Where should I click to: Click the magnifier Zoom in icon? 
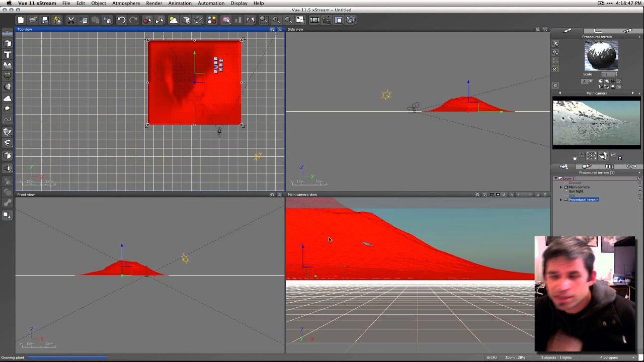[276, 20]
